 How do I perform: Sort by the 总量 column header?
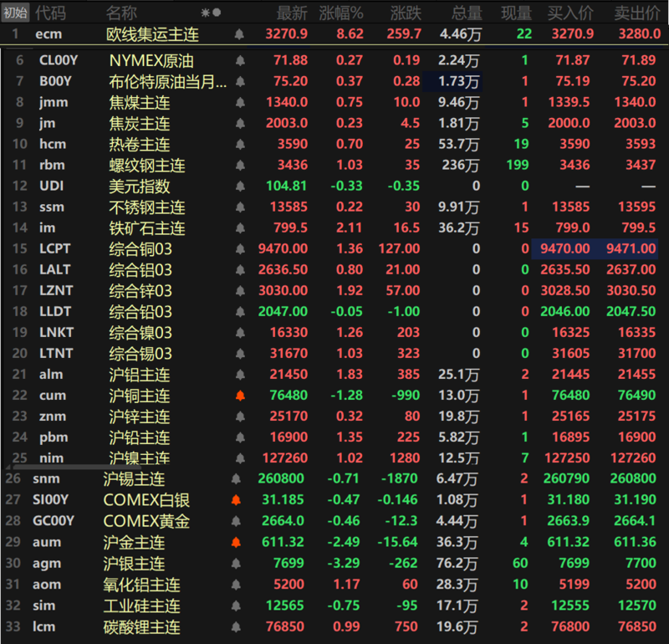467,13
